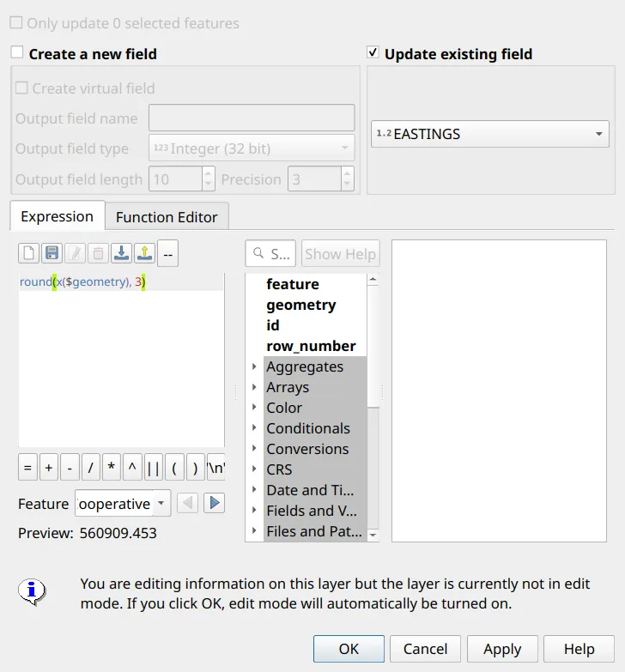Screen dimensions: 625x672
Task: Insert the multiplication operator
Action: click(112, 467)
